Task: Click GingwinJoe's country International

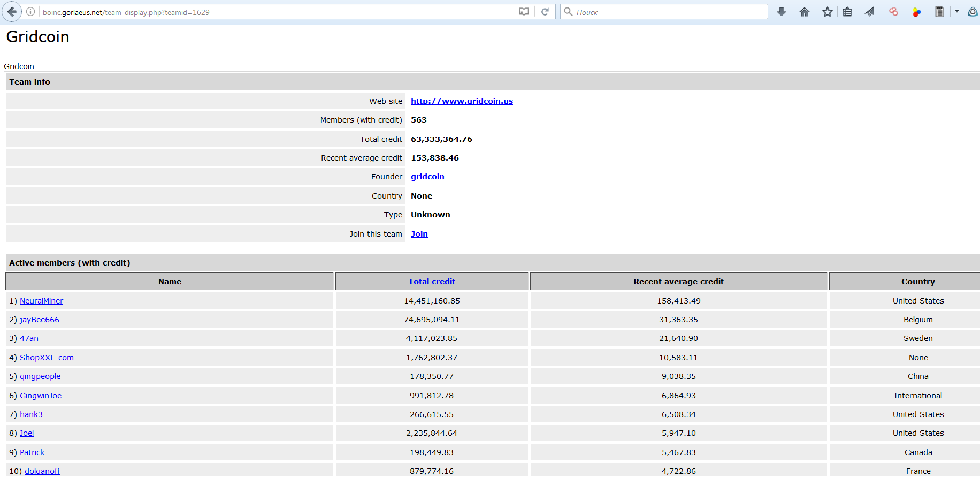Action: [918, 396]
